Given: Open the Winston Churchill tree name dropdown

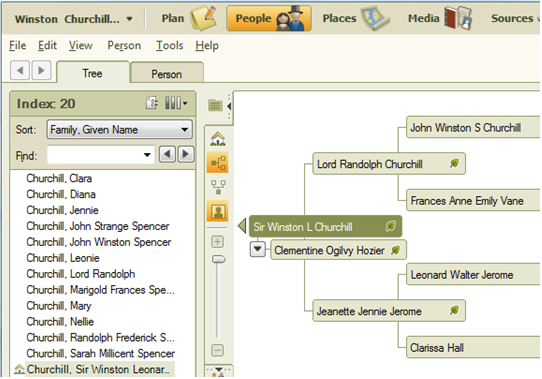Looking at the screenshot, I should (x=74, y=19).
